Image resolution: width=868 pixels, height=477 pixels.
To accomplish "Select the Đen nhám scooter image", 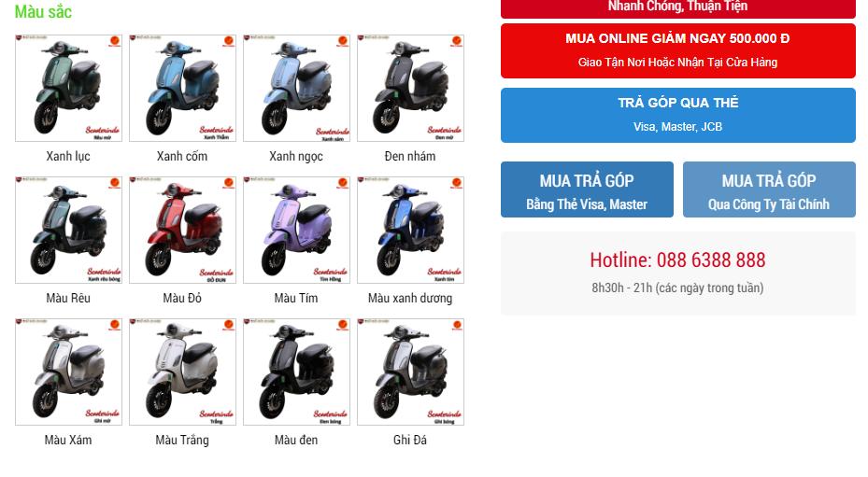I will (x=411, y=88).
